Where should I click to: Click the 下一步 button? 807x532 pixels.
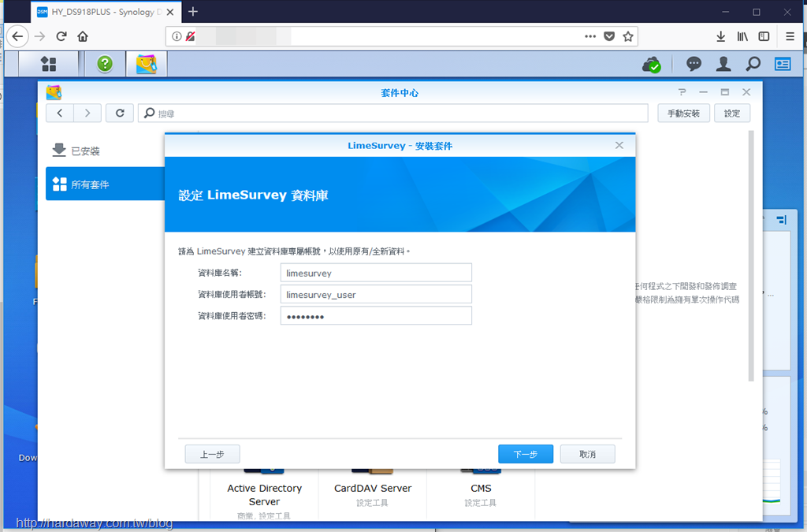pos(526,454)
